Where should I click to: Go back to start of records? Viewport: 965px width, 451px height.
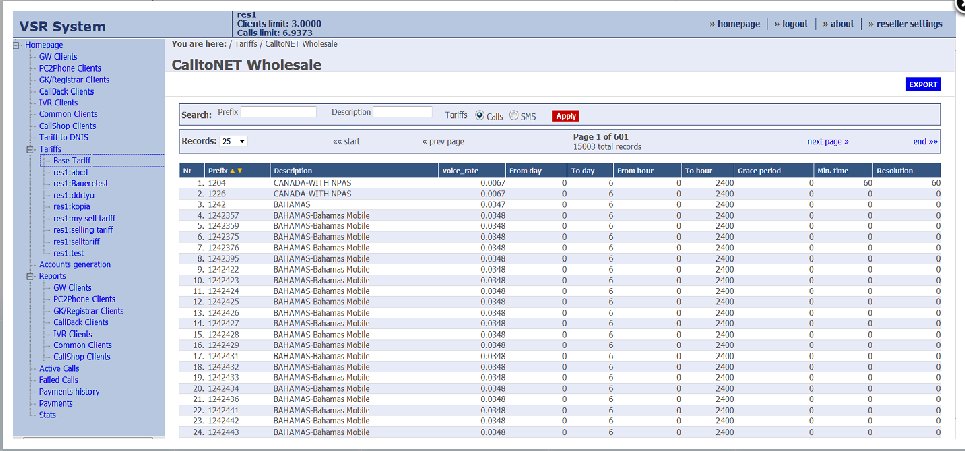pyautogui.click(x=346, y=142)
